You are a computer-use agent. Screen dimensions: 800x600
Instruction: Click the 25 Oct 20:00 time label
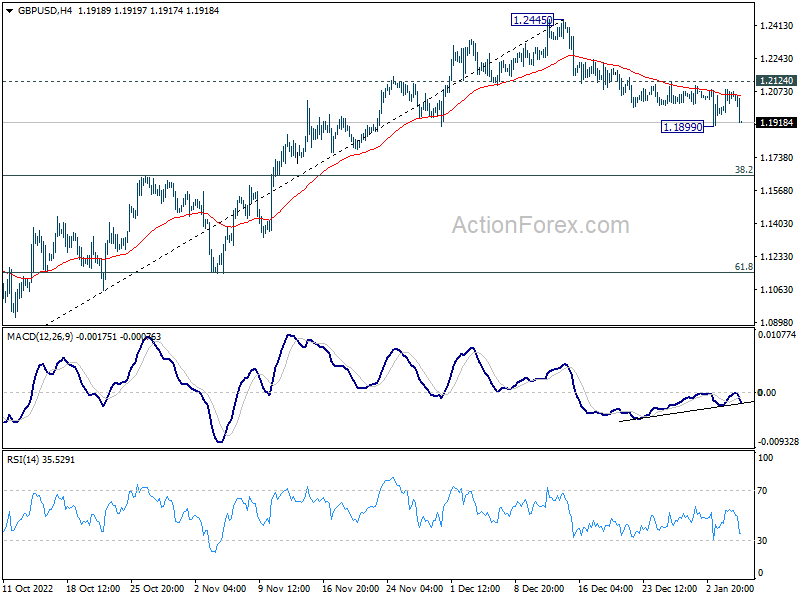[x=157, y=588]
